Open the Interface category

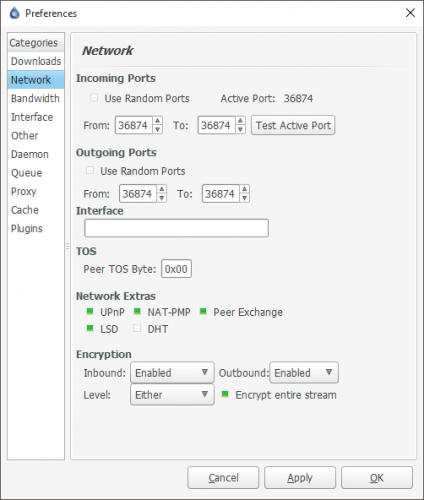[x=36, y=117]
